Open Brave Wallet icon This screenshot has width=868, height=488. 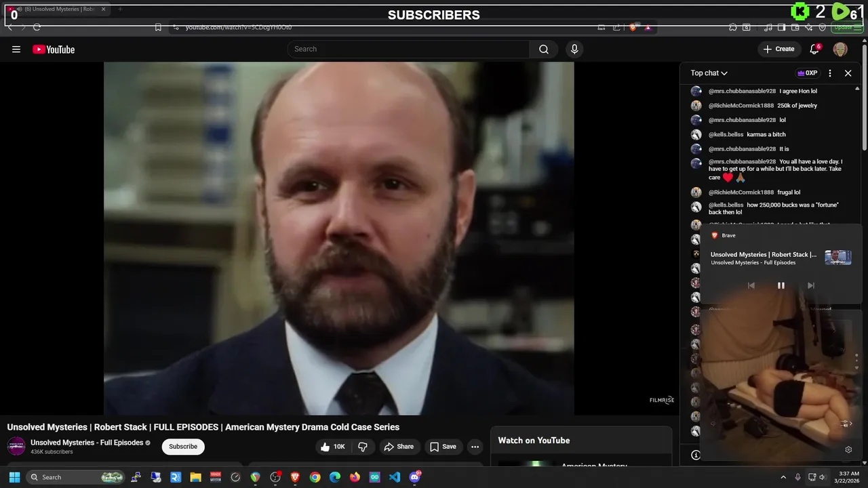coord(795,27)
